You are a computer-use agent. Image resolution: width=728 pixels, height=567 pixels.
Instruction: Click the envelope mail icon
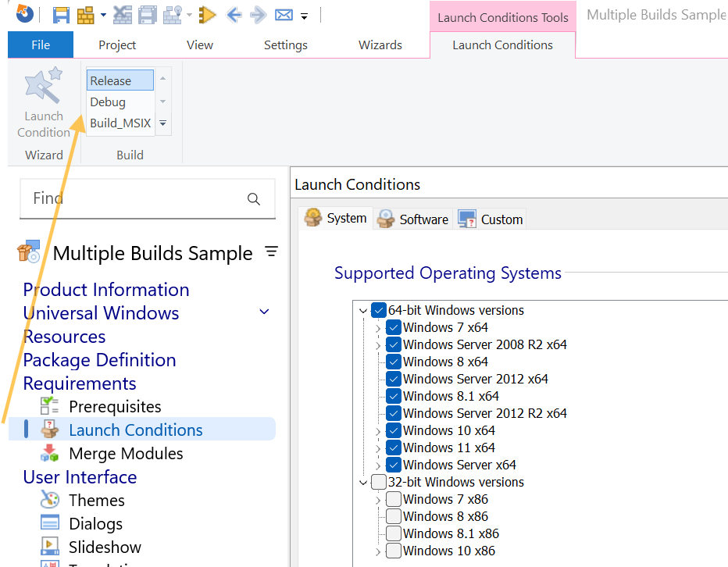tap(284, 16)
